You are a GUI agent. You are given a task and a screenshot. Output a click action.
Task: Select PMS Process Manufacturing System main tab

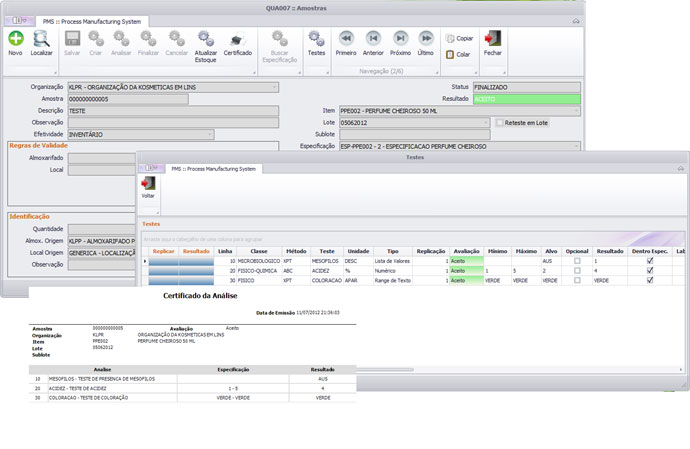point(92,21)
